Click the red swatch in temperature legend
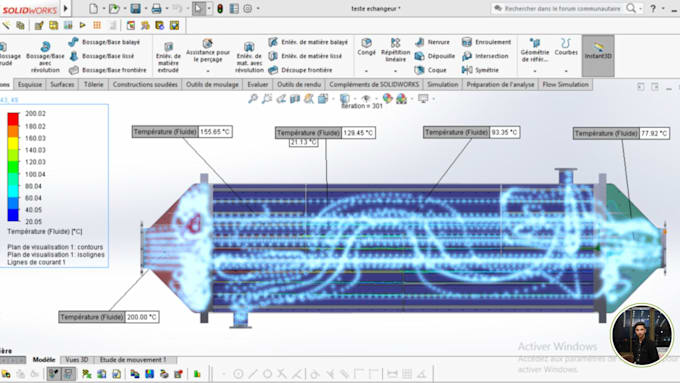Viewport: 680px width, 383px height. (13, 119)
